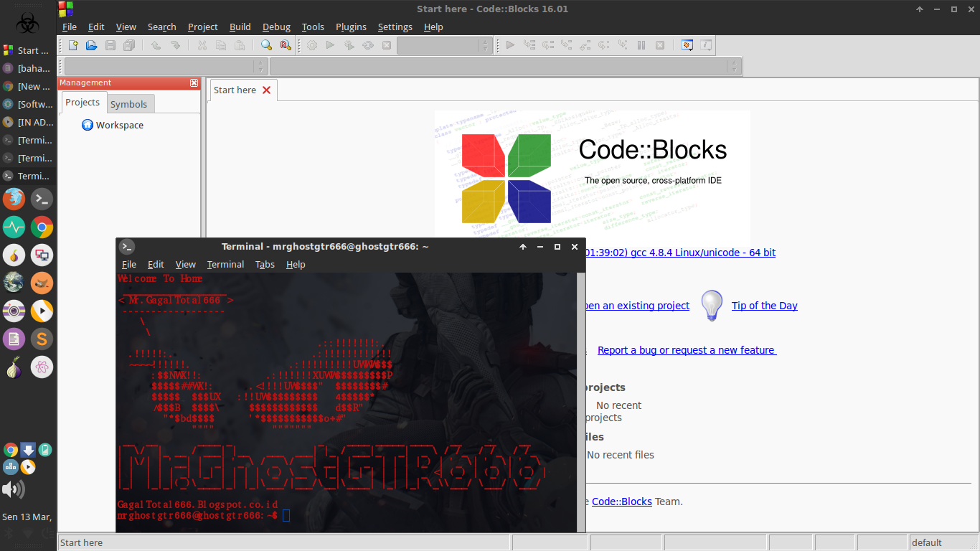This screenshot has width=980, height=551.
Task: Close the Start here tab
Action: coord(267,90)
